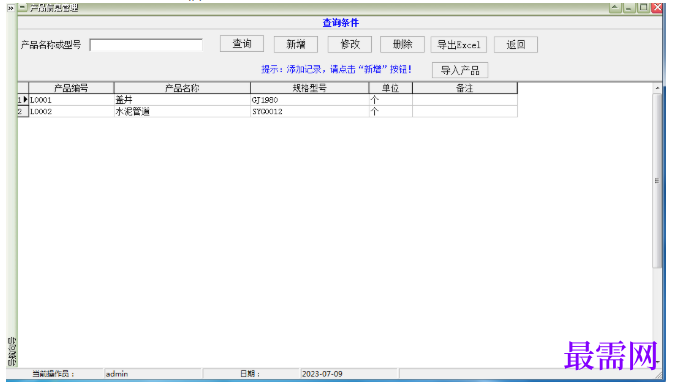Image resolution: width=676 pixels, height=387 pixels.
Task: Click the 修改 edit button
Action: pos(350,44)
